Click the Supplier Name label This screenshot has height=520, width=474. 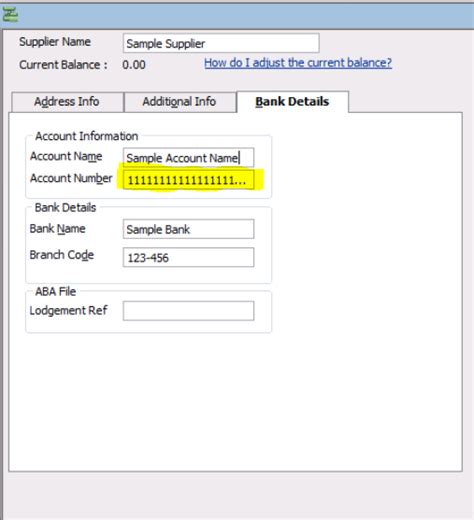click(55, 42)
